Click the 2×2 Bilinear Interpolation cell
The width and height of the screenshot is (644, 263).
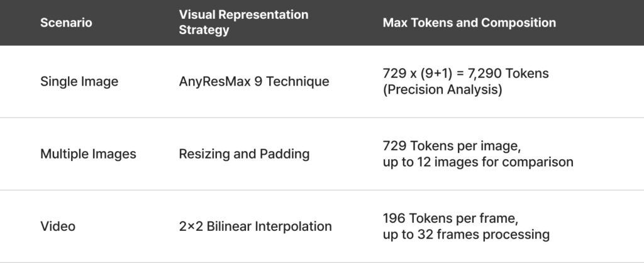(x=256, y=227)
